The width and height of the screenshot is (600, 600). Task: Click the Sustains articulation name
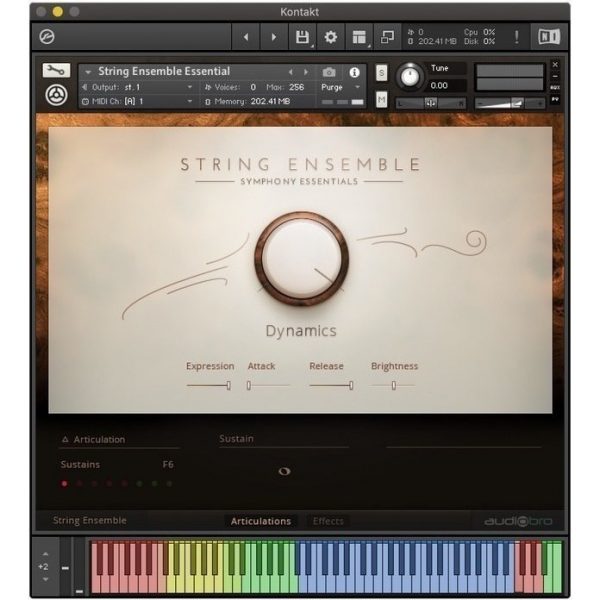[x=80, y=465]
